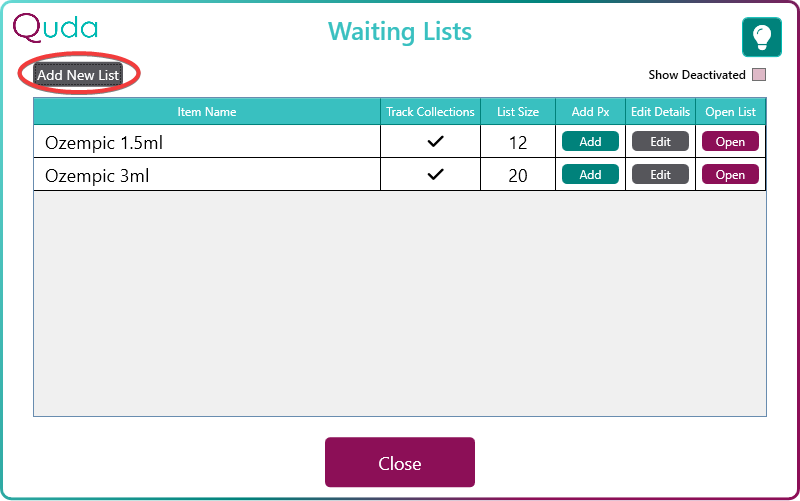Add a patient to Ozempic 1.5ml list
This screenshot has height=501, width=800.
tap(590, 142)
